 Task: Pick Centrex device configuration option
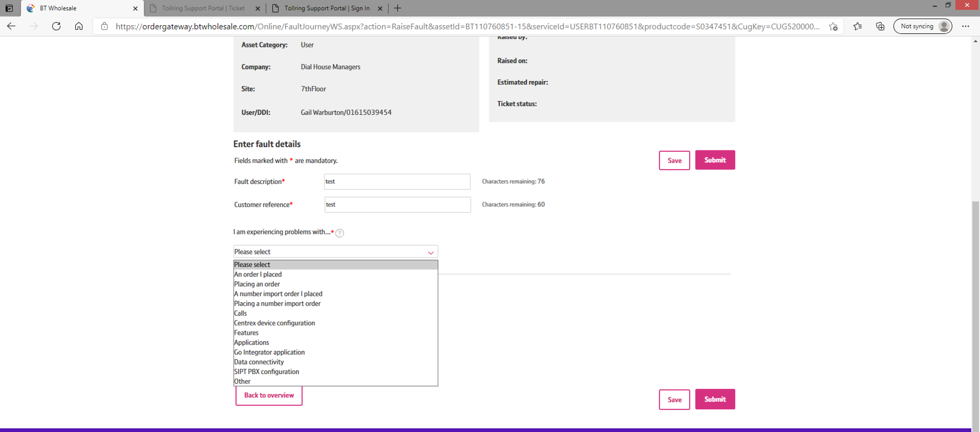274,323
